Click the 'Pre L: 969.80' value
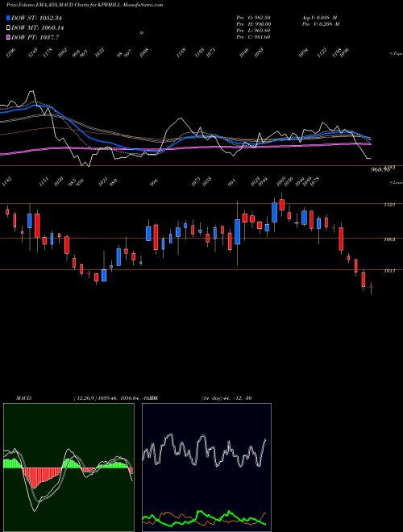This screenshot has width=403, height=532. 253,31
